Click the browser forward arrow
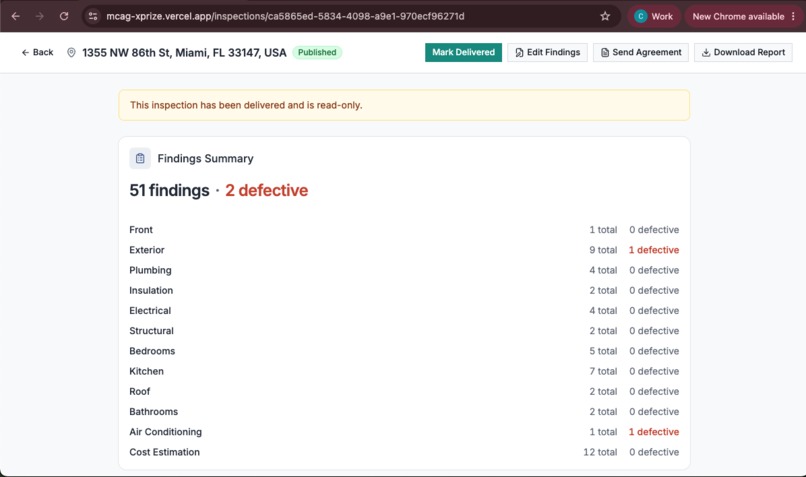 (x=40, y=16)
